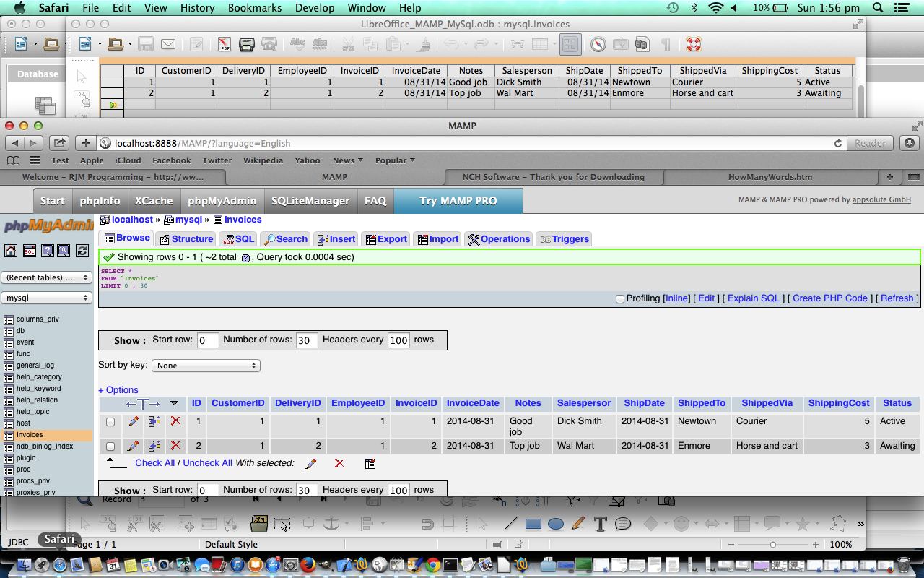Open the Popular bookmarks dropdown

395,160
